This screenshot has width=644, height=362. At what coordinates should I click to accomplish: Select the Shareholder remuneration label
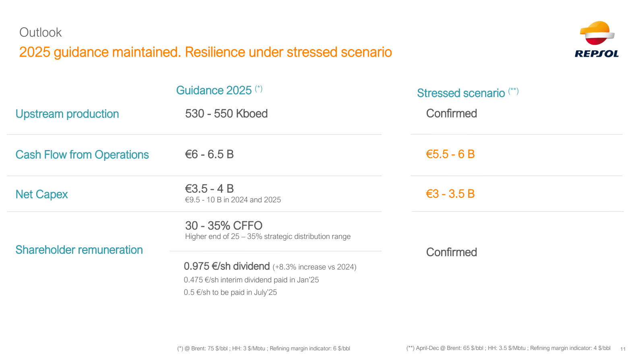coord(79,250)
